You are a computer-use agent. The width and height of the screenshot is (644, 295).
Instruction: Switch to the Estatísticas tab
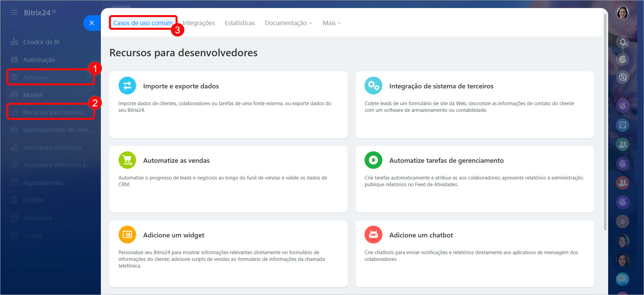point(240,23)
